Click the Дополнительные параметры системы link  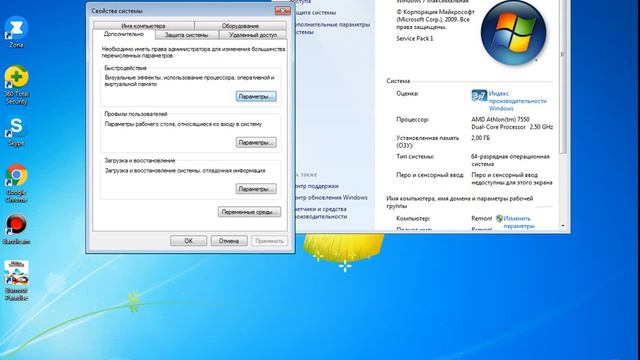click(333, 28)
